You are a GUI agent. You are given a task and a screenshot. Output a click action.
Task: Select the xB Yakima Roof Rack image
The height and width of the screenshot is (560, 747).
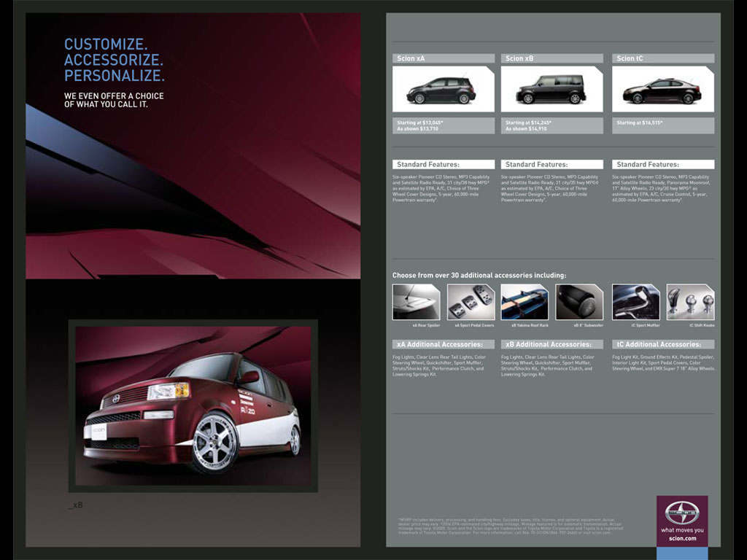pos(525,302)
